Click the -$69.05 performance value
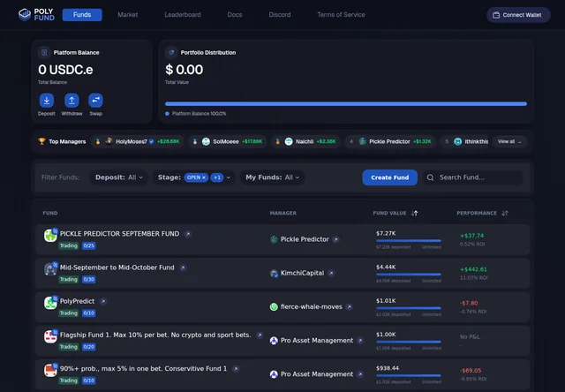Image resolution: width=565 pixels, height=392 pixels. pos(471,371)
